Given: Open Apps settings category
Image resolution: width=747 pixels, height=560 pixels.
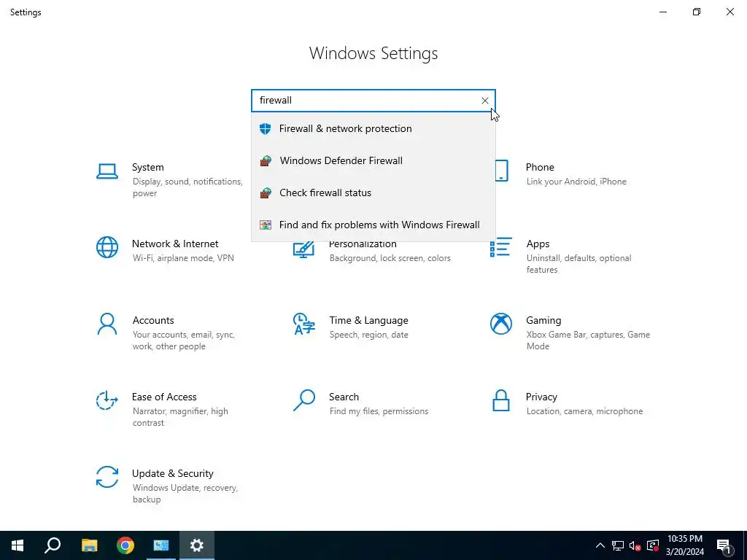Looking at the screenshot, I should coord(565,256).
